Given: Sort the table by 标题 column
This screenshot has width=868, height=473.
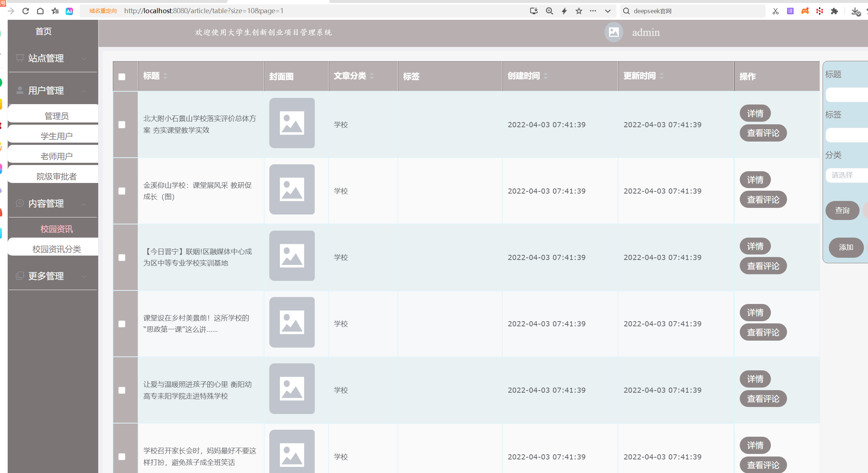Looking at the screenshot, I should (165, 76).
